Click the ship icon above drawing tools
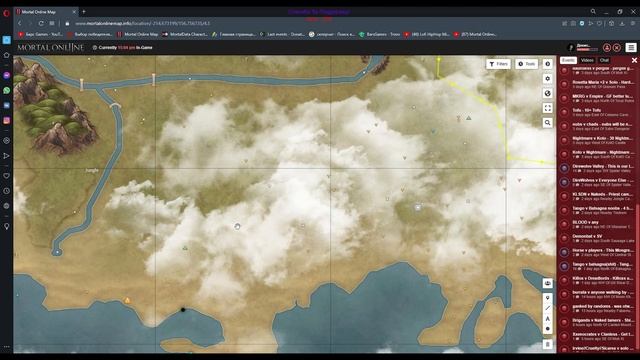Screen dimensions: 640x360 [x=548, y=283]
